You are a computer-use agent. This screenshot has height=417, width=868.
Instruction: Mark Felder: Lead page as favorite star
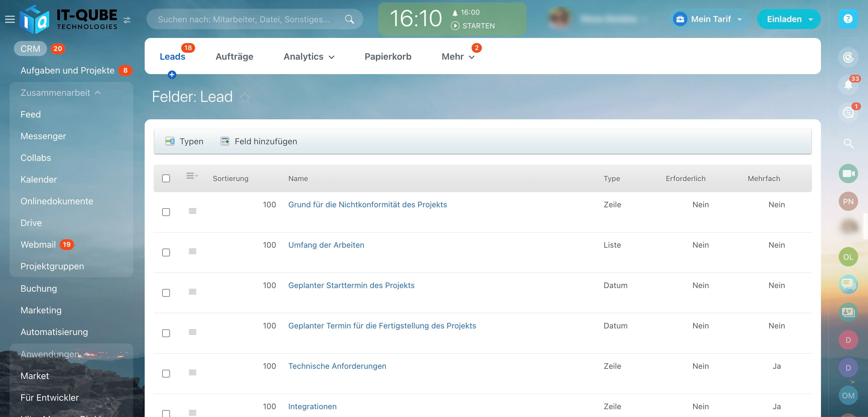tap(245, 98)
